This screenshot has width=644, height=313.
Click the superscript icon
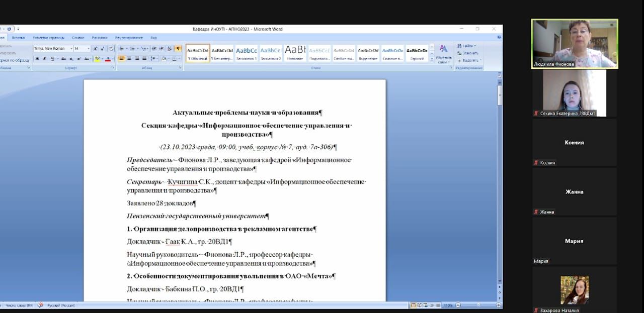[x=79, y=59]
